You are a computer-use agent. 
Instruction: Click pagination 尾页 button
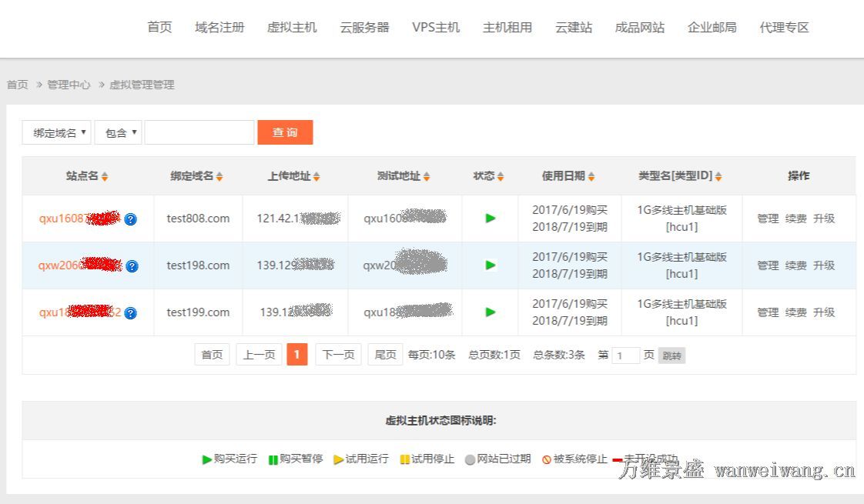pos(385,354)
